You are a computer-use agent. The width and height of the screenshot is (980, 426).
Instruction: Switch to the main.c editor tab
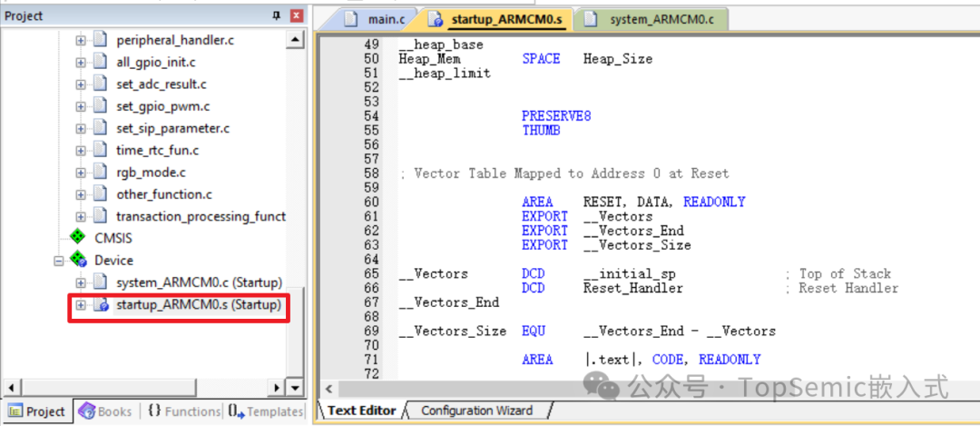tap(374, 19)
